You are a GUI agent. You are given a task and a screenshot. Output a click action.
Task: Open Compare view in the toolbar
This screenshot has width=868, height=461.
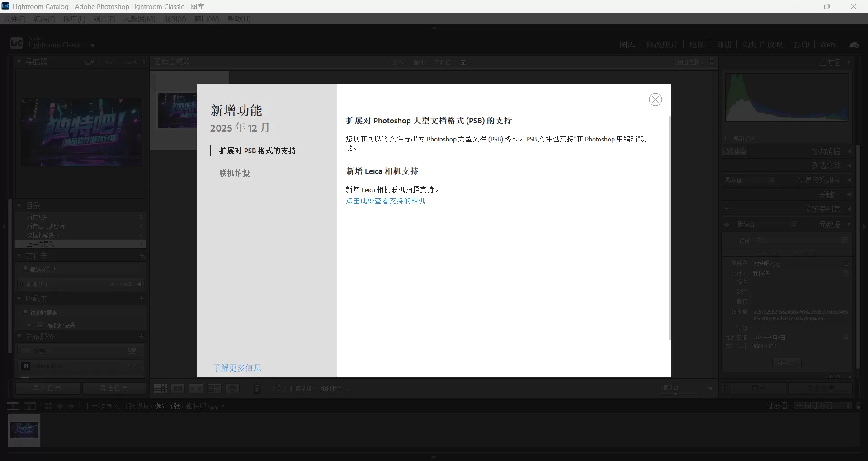coord(196,388)
